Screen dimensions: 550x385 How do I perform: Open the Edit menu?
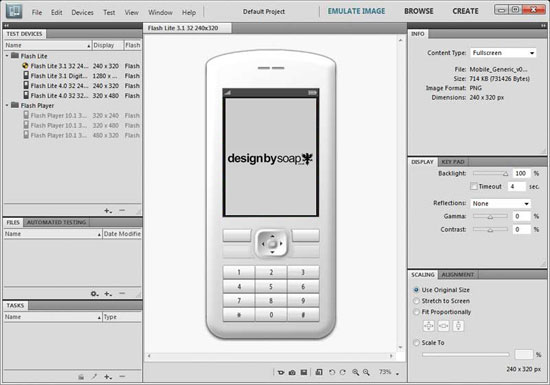(56, 13)
